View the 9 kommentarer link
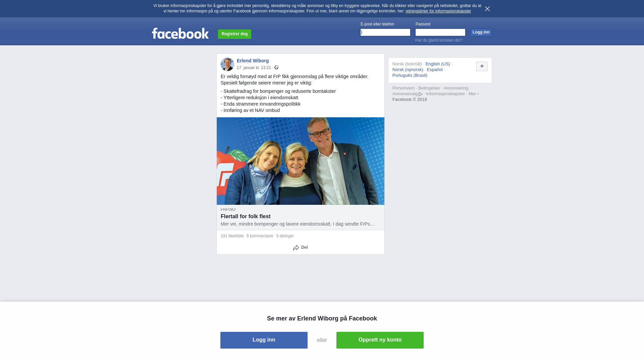The height and width of the screenshot is (362, 644). point(260,236)
